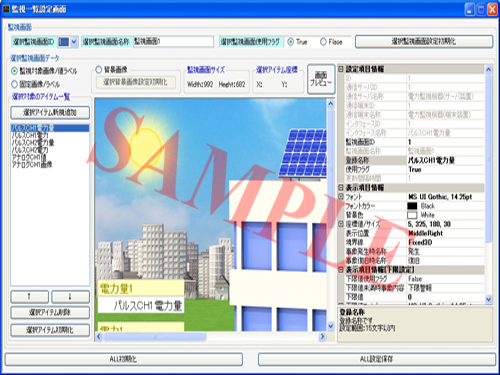Screen dimensions: 500x375
Task: Click 使用フラグ value True
Action: coord(415,169)
